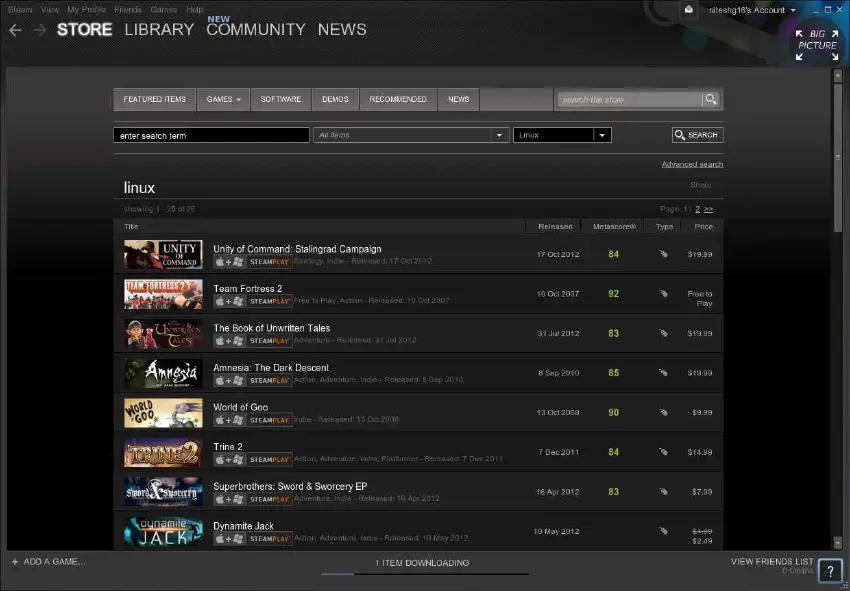Open the inbox envelope icon
The width and height of the screenshot is (850, 591).
(688, 10)
